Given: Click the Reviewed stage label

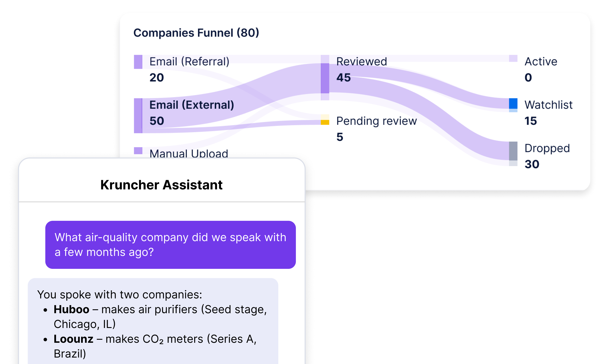Looking at the screenshot, I should click(362, 61).
